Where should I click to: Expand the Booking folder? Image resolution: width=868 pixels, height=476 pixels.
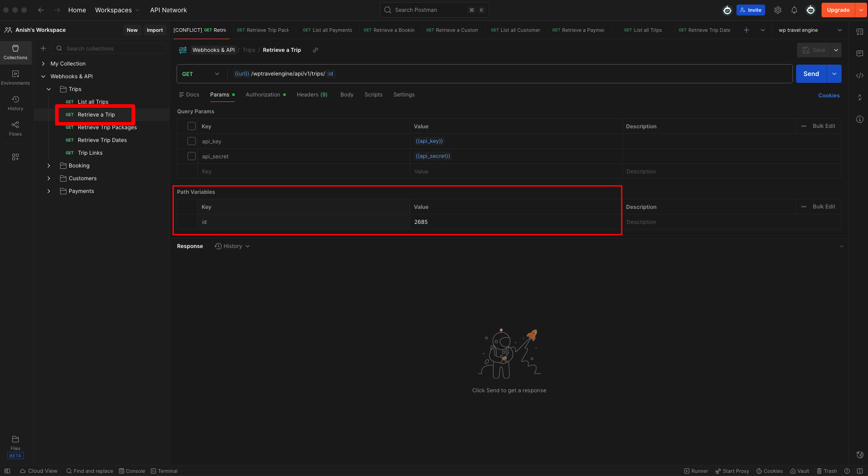49,166
